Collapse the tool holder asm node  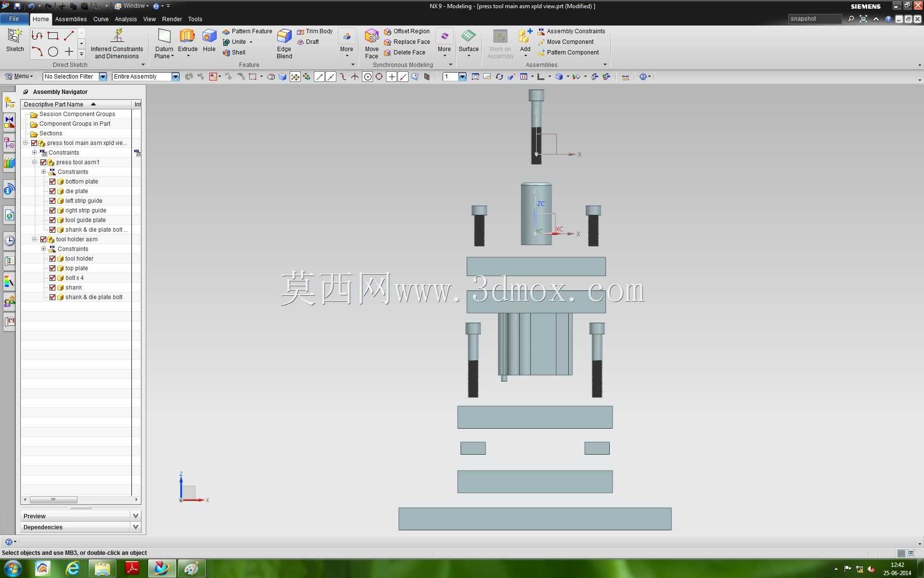click(34, 239)
